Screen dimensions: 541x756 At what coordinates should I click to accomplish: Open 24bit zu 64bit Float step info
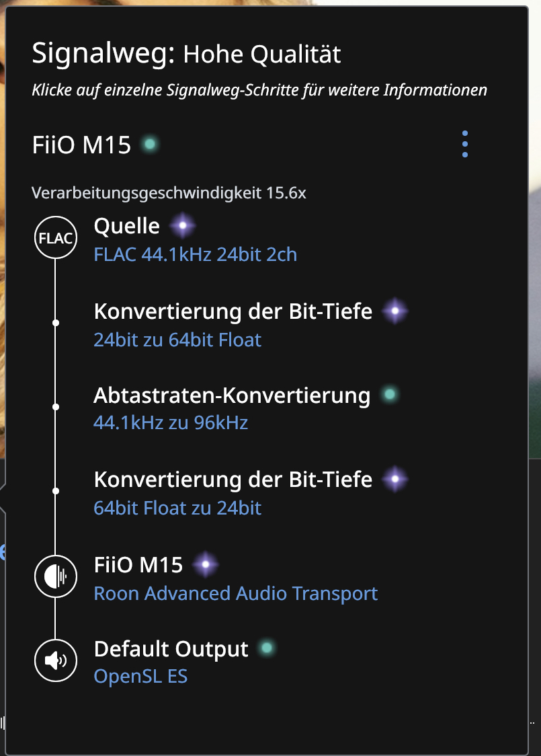(x=177, y=340)
